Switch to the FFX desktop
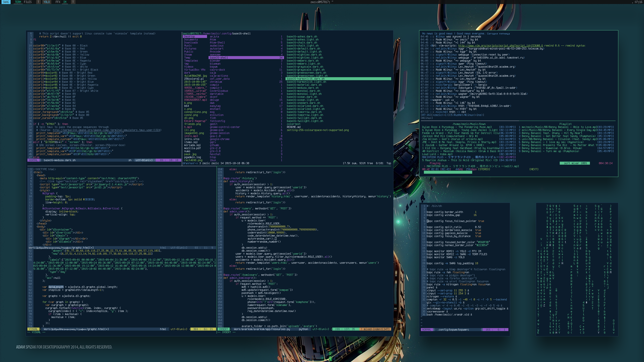 (x=58, y=2)
